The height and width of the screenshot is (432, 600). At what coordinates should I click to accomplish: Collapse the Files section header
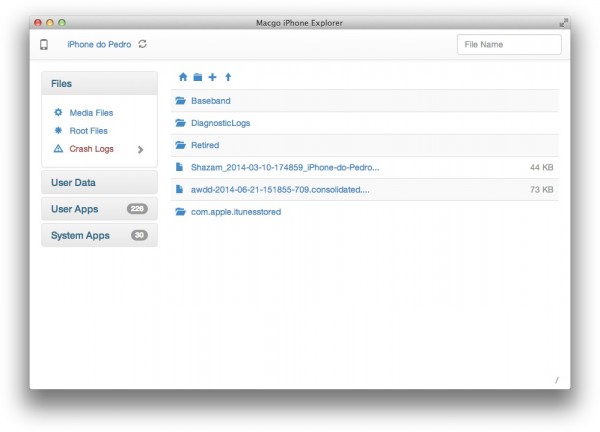coord(99,83)
